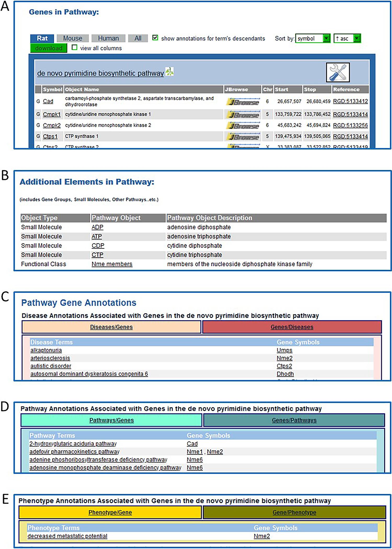Open the Gene/Phenotype tab
This screenshot has width=392, height=549.
[x=294, y=512]
